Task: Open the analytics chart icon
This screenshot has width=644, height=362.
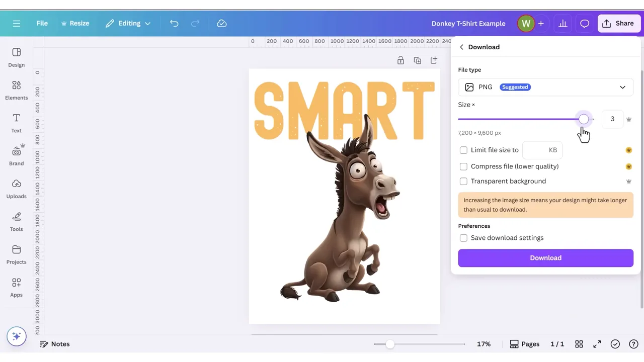Action: [562, 24]
